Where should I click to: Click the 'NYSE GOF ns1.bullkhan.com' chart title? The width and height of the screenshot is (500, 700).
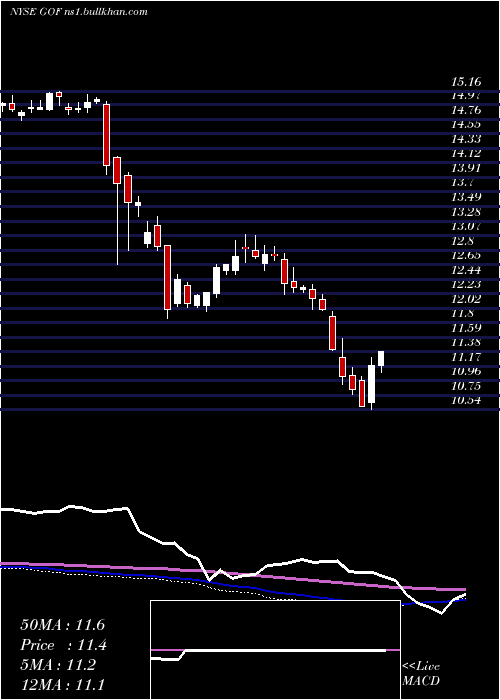coord(79,12)
